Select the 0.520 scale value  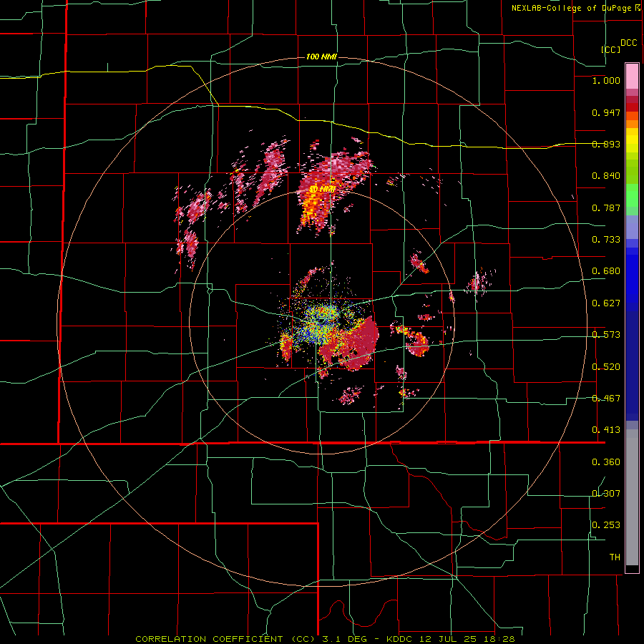point(606,367)
